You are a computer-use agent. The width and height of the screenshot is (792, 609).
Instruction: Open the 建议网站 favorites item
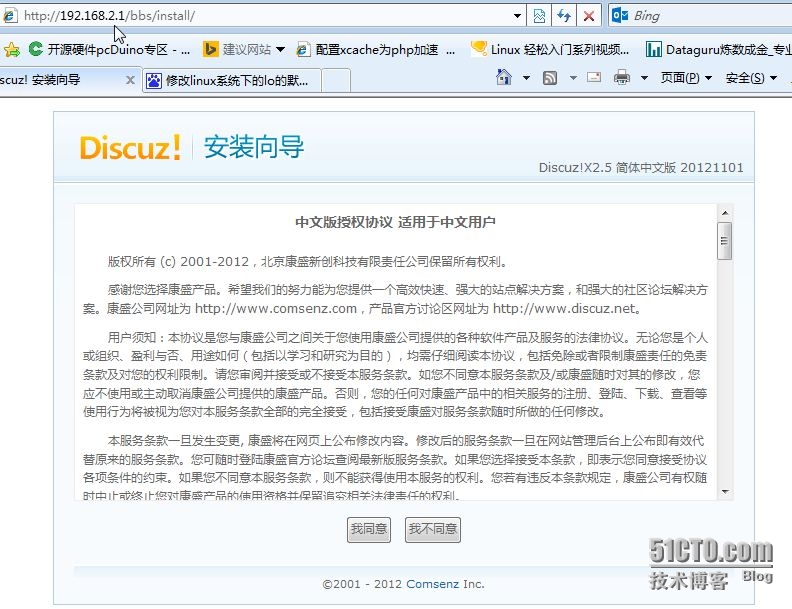tap(237, 49)
